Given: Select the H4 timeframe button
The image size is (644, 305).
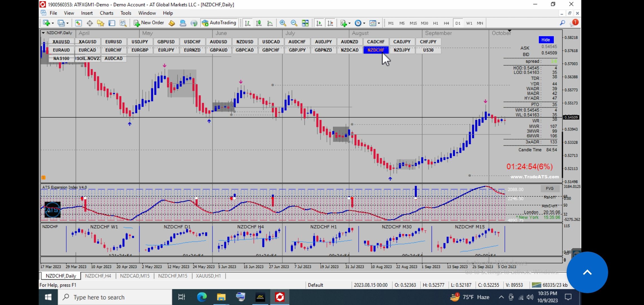Looking at the screenshot, I should (446, 23).
